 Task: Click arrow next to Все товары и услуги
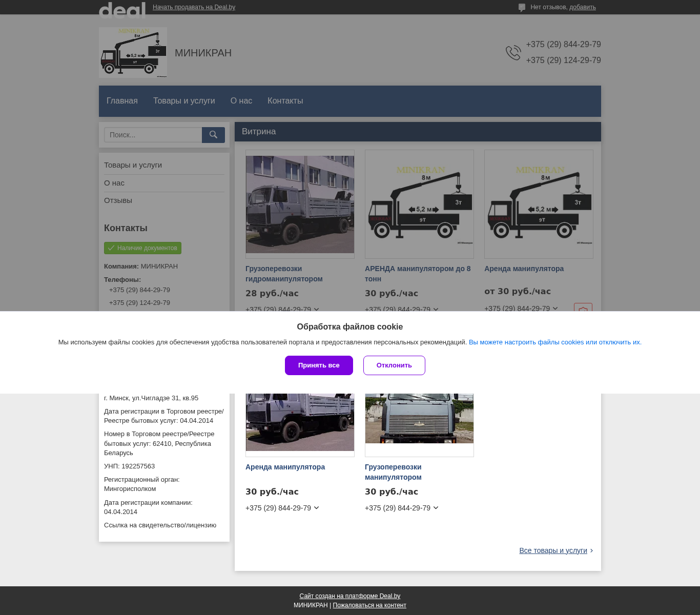click(591, 551)
